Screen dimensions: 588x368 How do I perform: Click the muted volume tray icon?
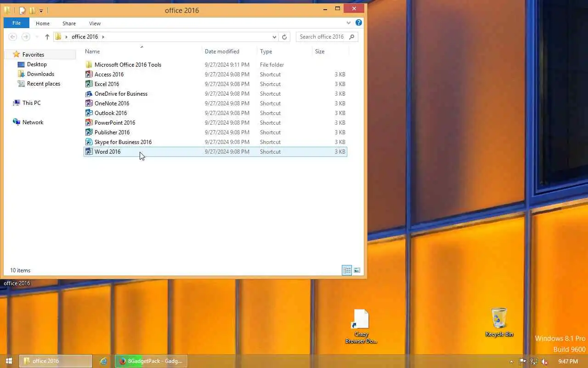pyautogui.click(x=544, y=362)
